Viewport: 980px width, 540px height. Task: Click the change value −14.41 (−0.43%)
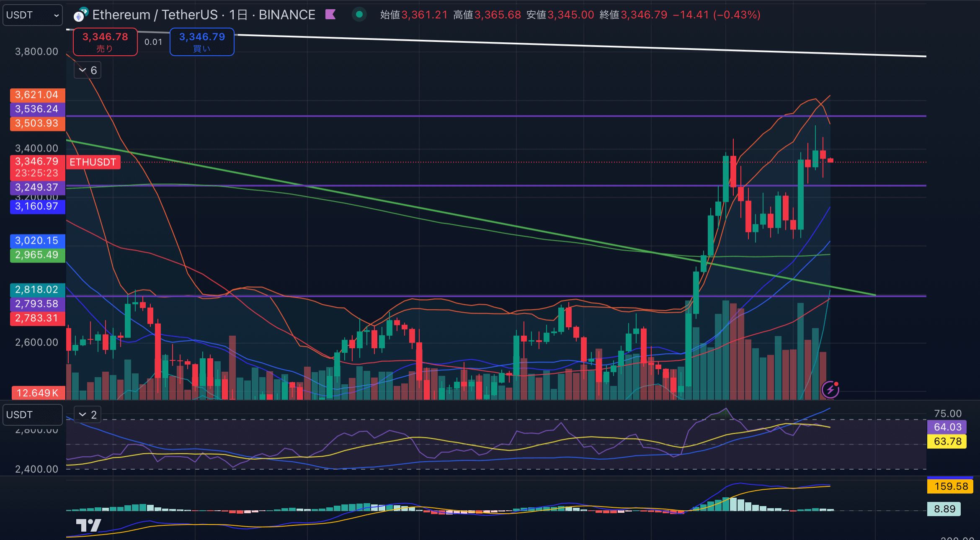716,15
